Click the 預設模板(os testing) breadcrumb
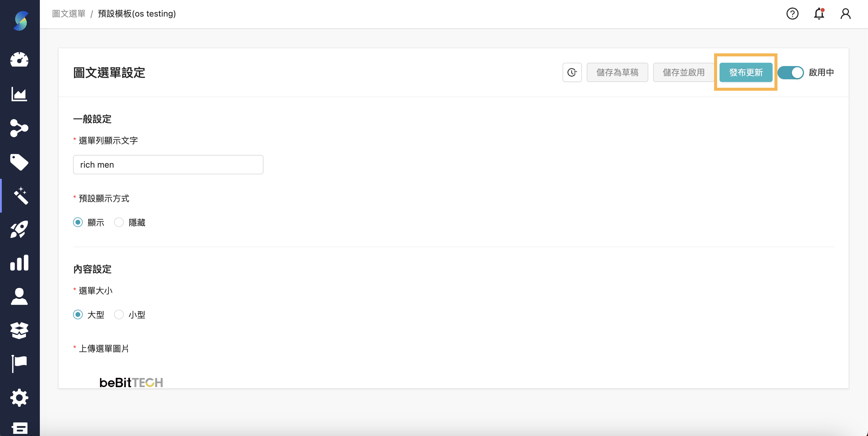Viewport: 868px width, 436px height. click(136, 14)
